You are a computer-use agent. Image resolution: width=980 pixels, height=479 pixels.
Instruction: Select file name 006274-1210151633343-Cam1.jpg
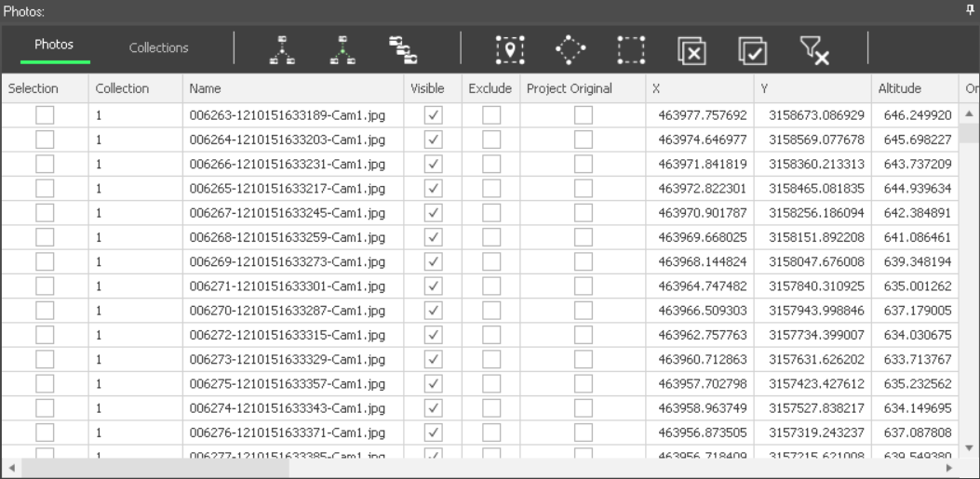click(288, 408)
